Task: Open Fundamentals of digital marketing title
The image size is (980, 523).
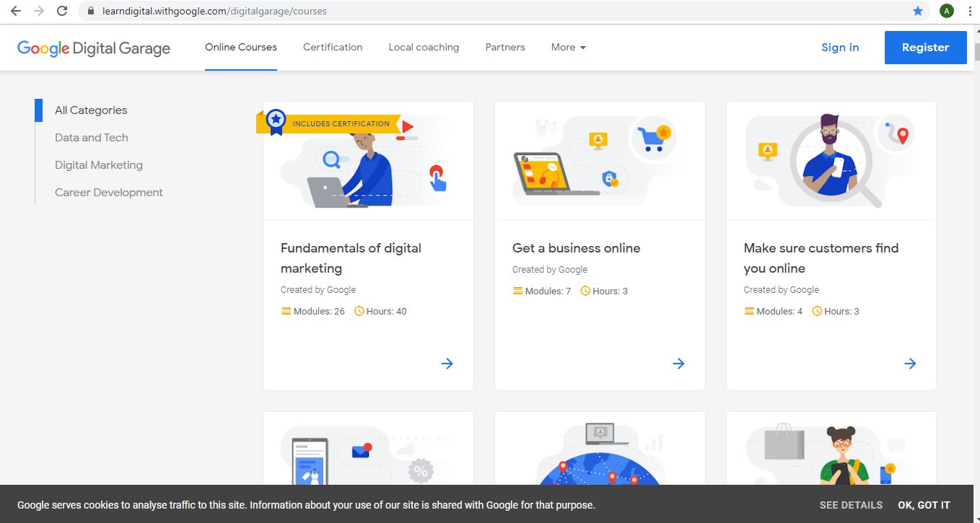Action: 351,258
